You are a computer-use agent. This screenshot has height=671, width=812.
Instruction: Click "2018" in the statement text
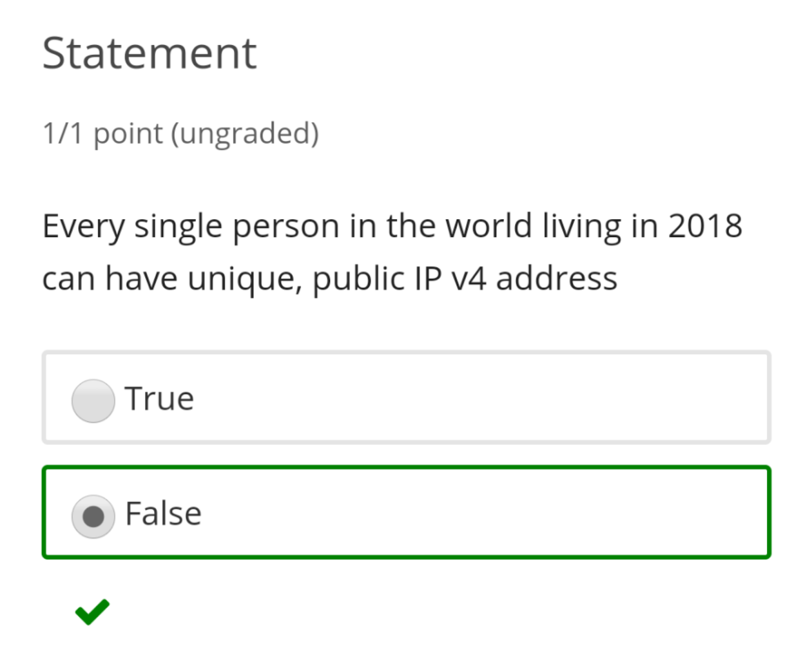click(705, 226)
